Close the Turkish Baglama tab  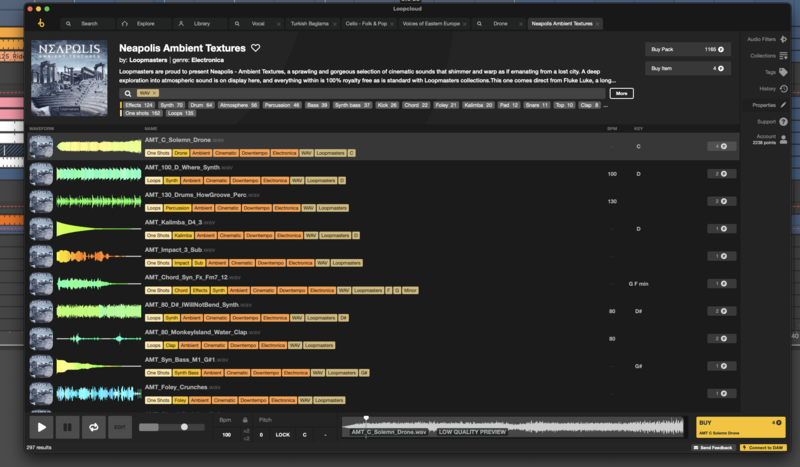335,24
